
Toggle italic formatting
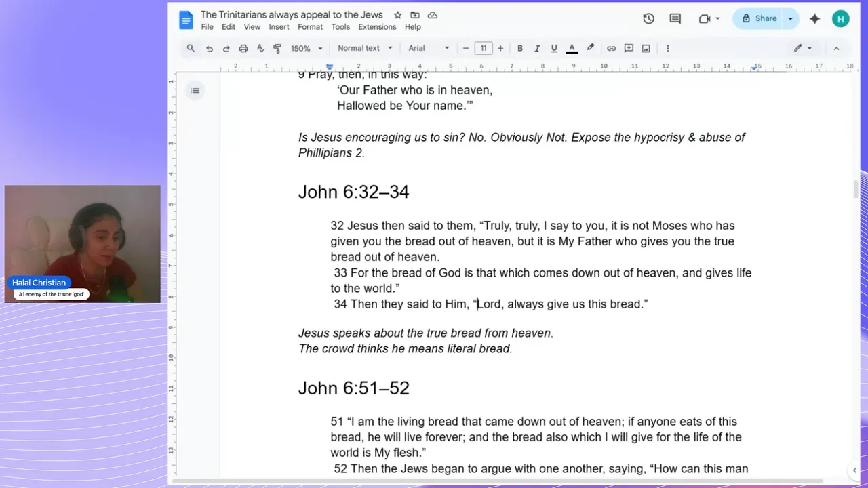pyautogui.click(x=537, y=48)
